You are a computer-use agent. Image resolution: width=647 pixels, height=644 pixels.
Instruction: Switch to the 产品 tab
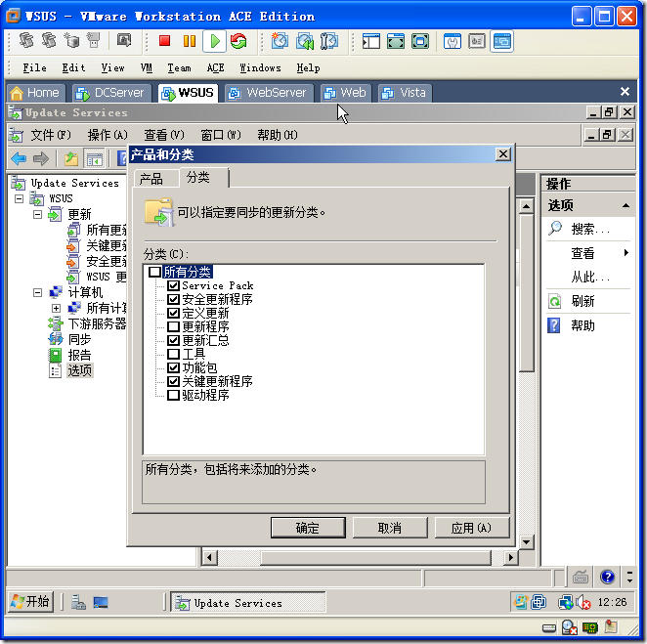(151, 179)
